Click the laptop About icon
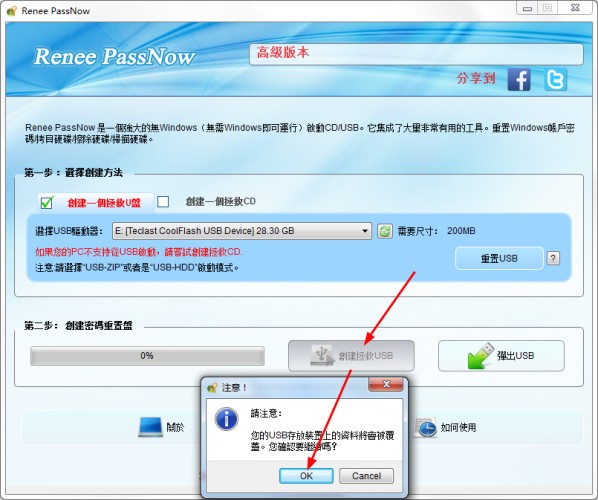Viewport: 598px width, 500px height. (150, 427)
